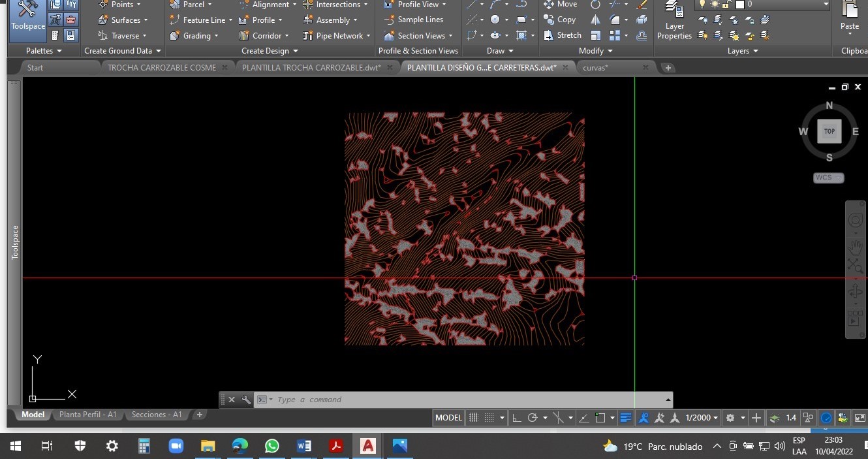The height and width of the screenshot is (459, 868).
Task: Click the Move command
Action: tap(561, 5)
